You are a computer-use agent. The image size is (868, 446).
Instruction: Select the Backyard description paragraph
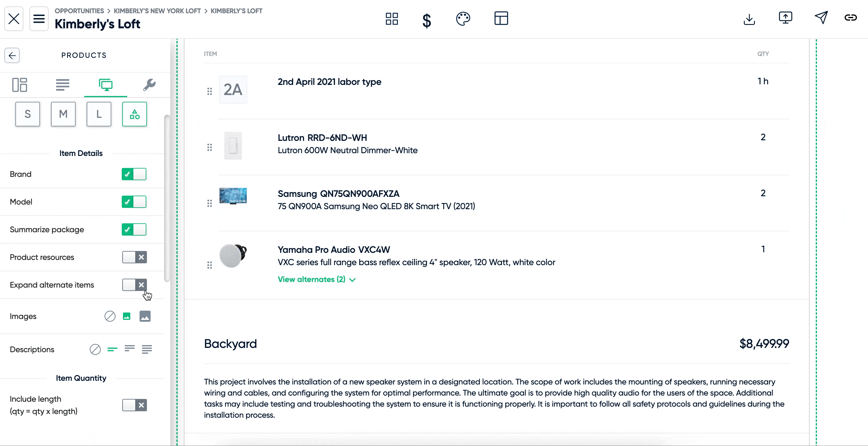(x=494, y=398)
